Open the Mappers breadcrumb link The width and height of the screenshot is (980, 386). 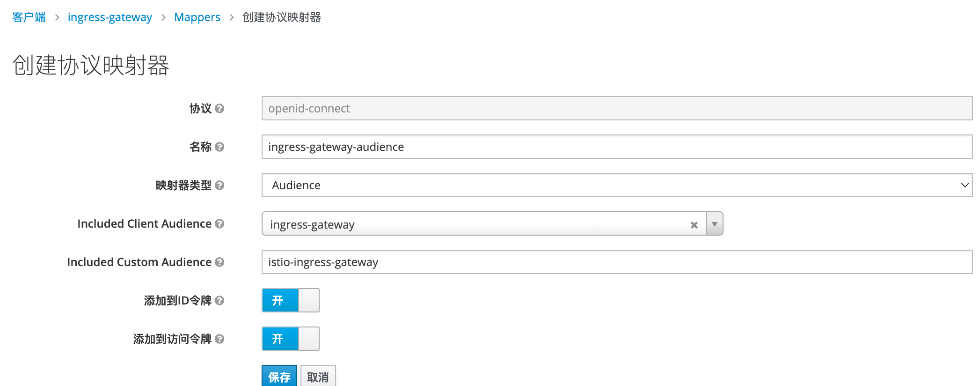(197, 17)
